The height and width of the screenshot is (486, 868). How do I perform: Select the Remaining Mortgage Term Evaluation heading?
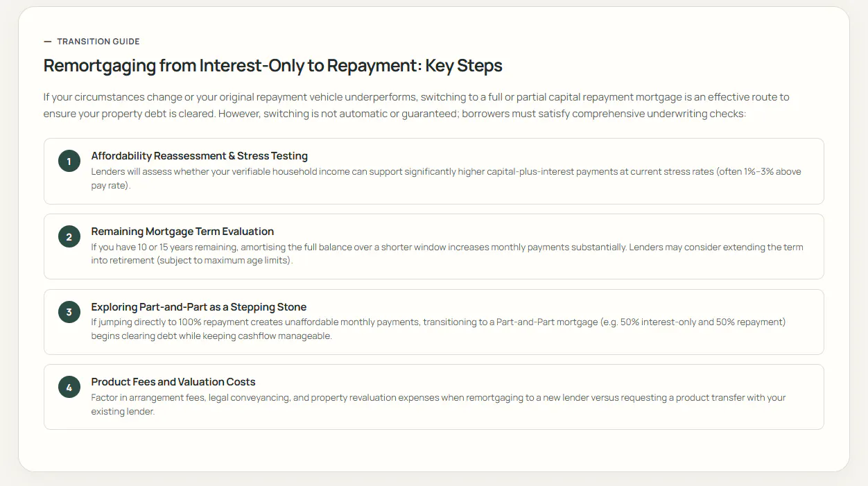(x=182, y=232)
